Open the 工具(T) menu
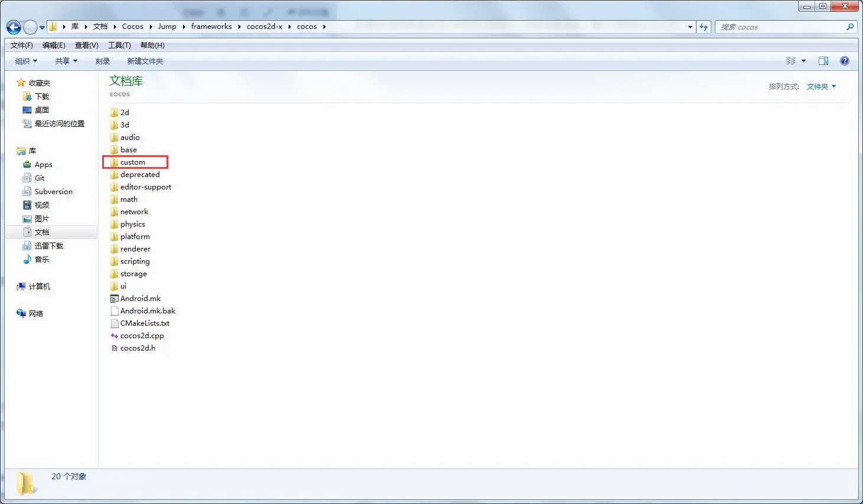The image size is (863, 504). pos(119,45)
